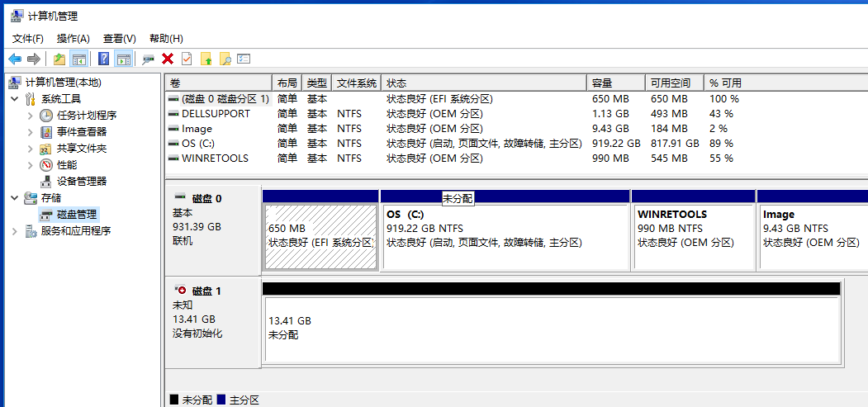
Task: Select 事件查看器 icon in tree
Action: (46, 132)
